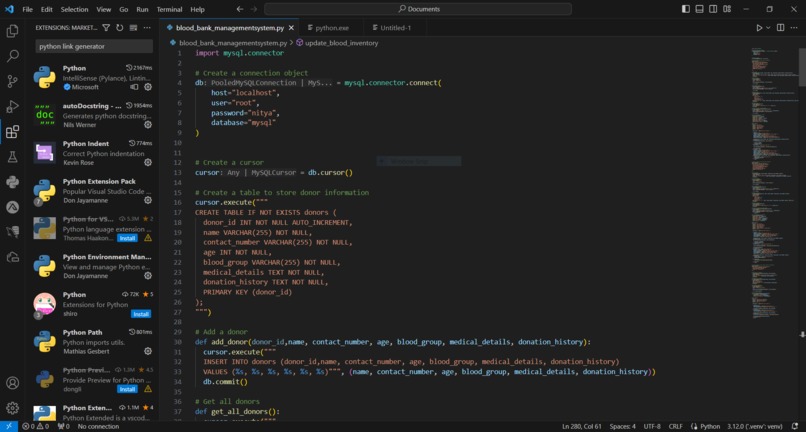Open the Manage gear in activity bar

(x=12, y=408)
